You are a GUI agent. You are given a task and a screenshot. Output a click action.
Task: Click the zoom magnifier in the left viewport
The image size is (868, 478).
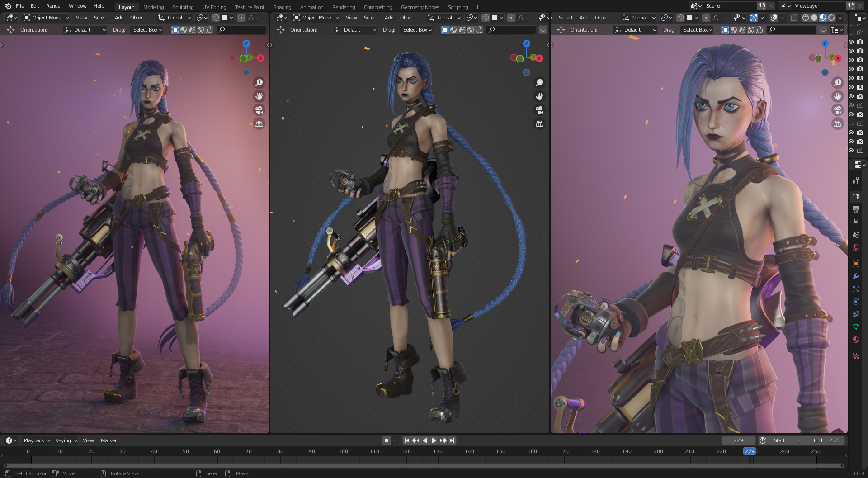pyautogui.click(x=259, y=83)
